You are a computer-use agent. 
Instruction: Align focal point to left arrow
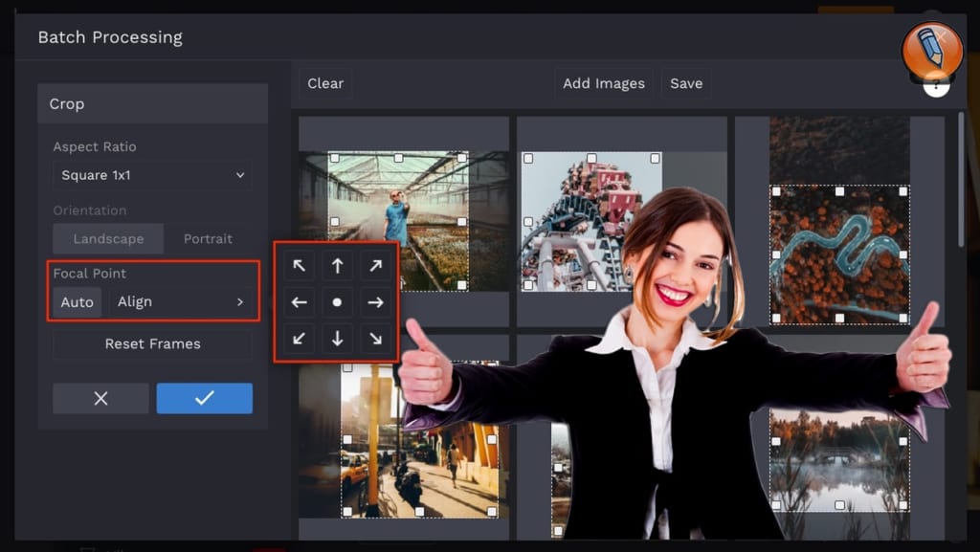click(x=300, y=302)
